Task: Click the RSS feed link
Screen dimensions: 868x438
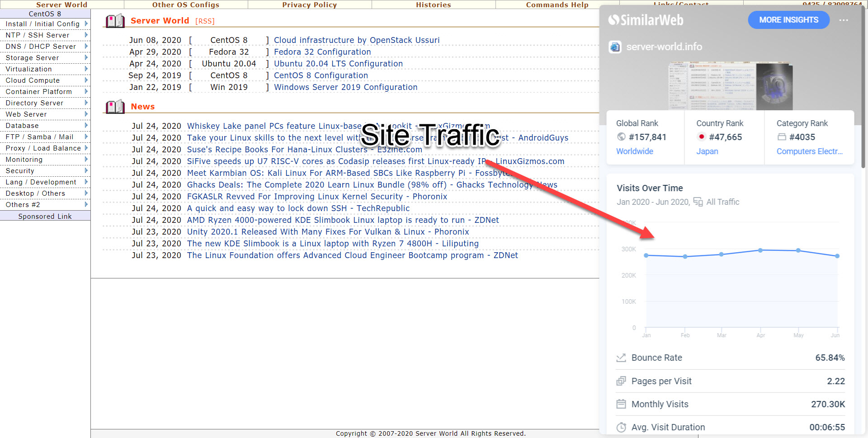Action: tap(205, 21)
